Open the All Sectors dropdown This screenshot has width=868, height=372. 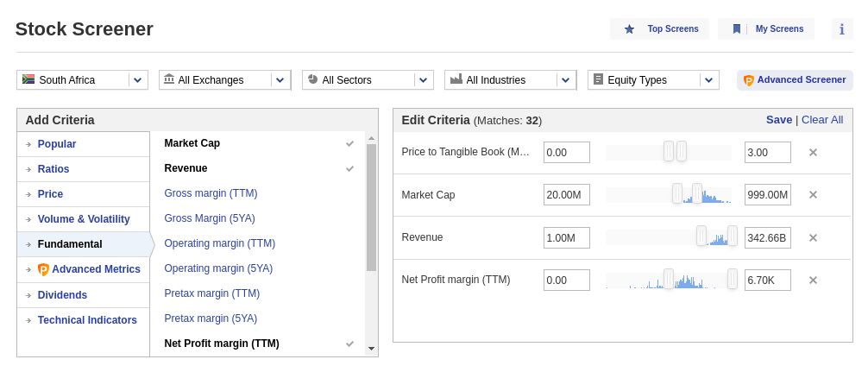[368, 79]
